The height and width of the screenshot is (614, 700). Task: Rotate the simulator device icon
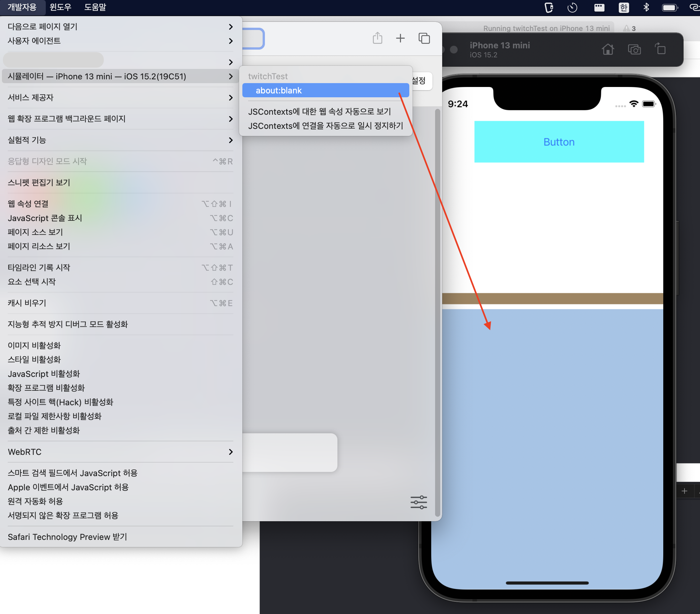click(660, 49)
